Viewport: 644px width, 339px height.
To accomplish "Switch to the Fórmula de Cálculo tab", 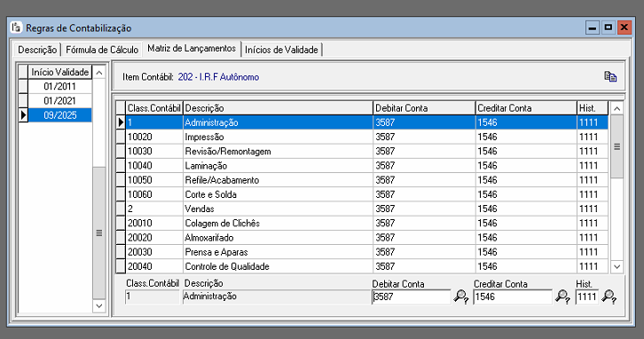I will click(102, 50).
